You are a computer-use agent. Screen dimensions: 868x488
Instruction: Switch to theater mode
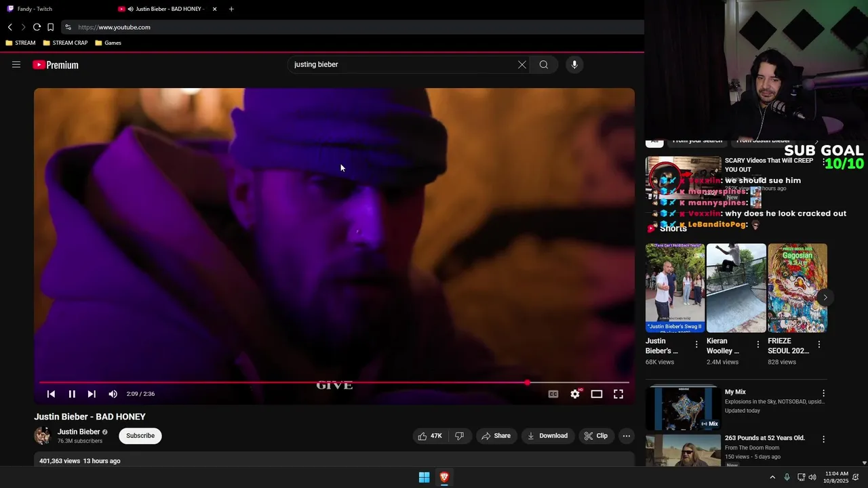597,394
